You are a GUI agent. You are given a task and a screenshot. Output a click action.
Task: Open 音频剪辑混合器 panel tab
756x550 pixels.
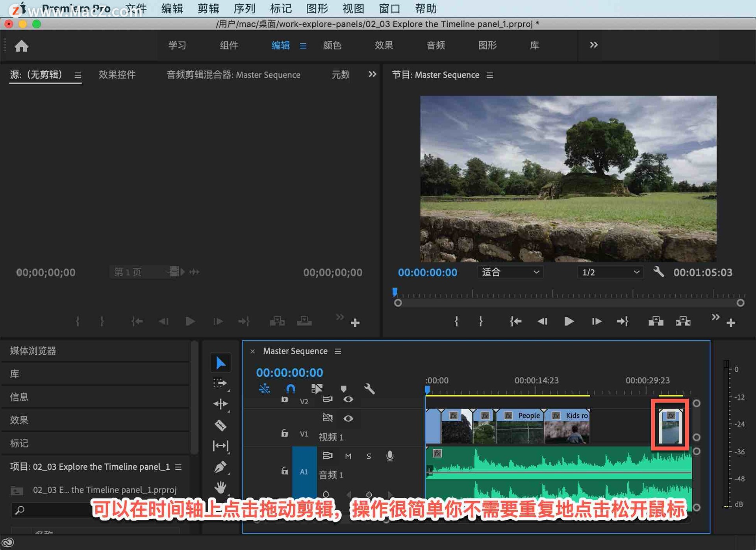coord(233,74)
